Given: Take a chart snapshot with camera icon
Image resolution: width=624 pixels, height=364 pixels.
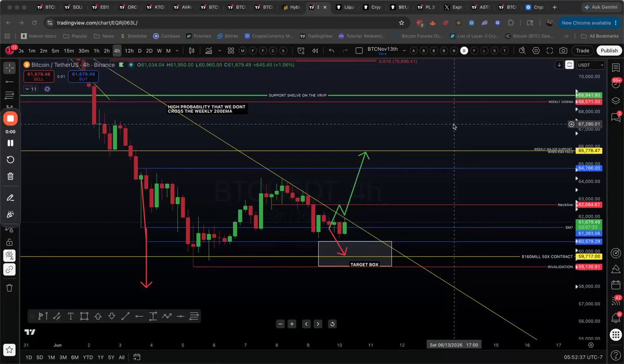Looking at the screenshot, I should [x=563, y=50].
